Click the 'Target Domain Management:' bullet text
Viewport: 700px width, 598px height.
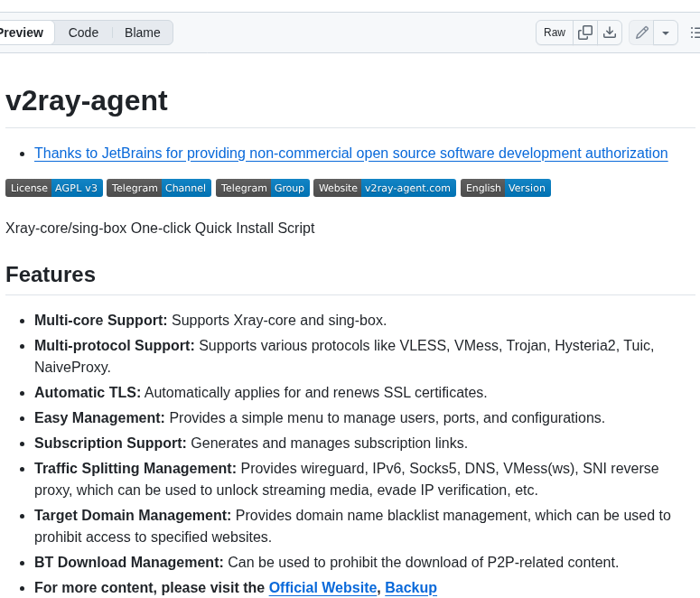click(x=133, y=516)
